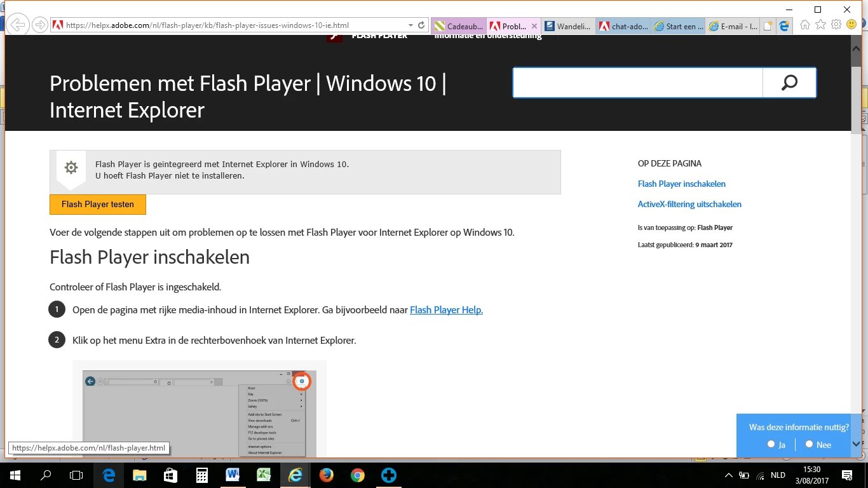
Task: Go to home page via house icon
Action: coord(805,25)
